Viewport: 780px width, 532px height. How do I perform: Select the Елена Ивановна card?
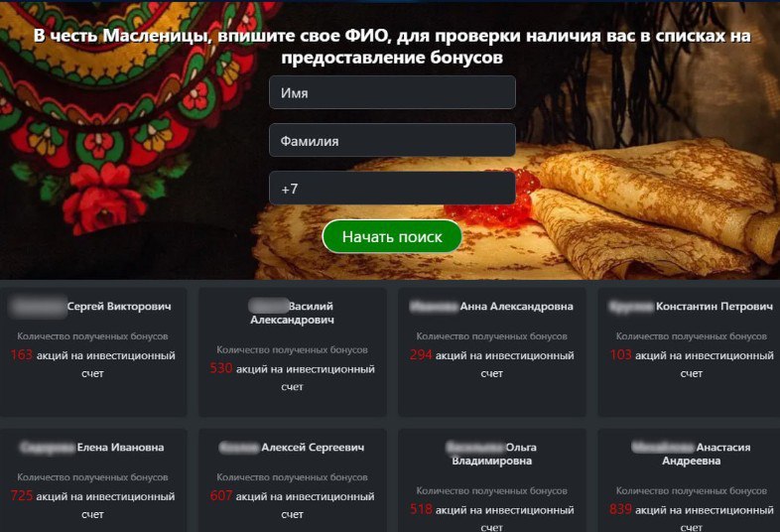tap(93, 480)
